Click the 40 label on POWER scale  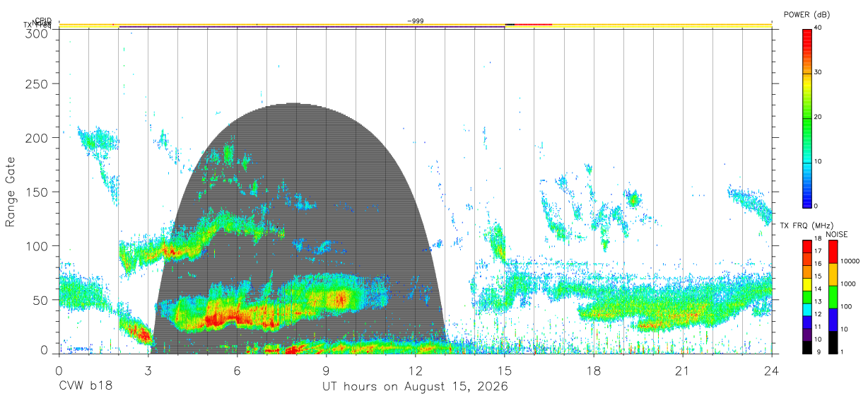(818, 28)
